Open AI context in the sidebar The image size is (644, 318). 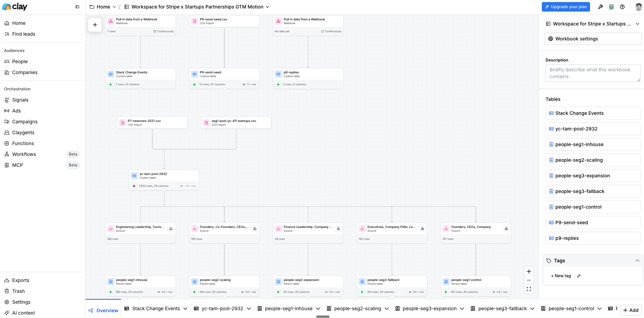coord(23,313)
